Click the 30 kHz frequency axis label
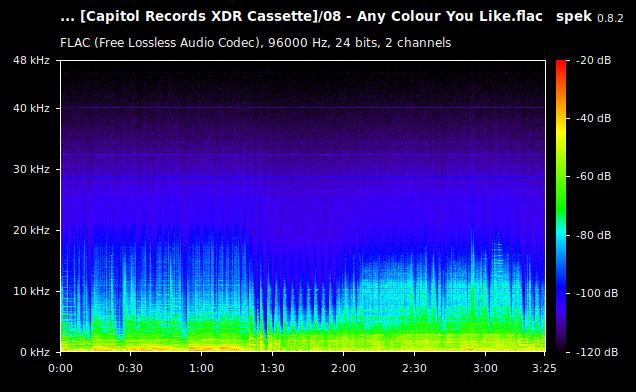The width and height of the screenshot is (636, 392). click(x=31, y=169)
